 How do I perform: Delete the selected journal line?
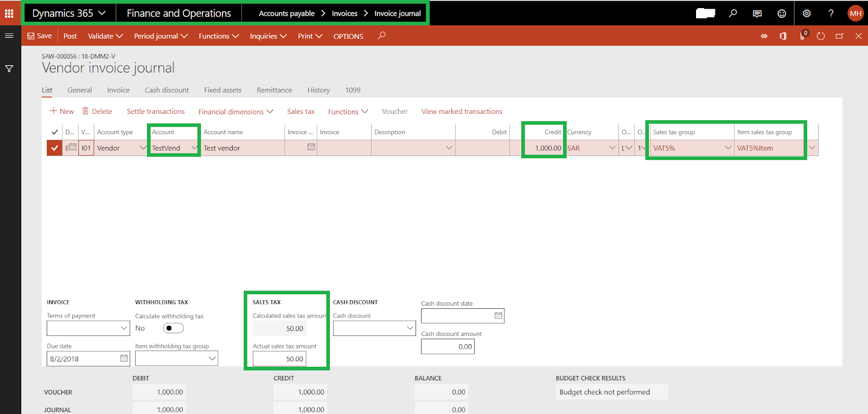97,111
